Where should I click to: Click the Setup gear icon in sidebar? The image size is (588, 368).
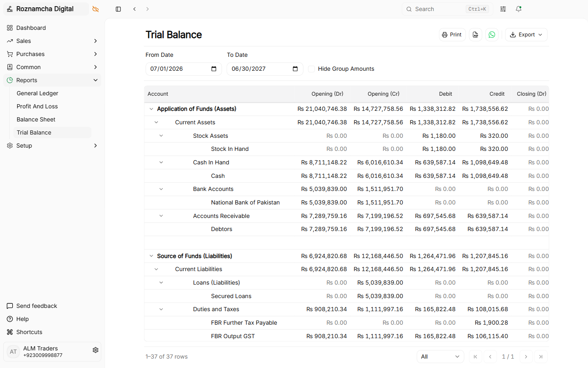(x=10, y=146)
